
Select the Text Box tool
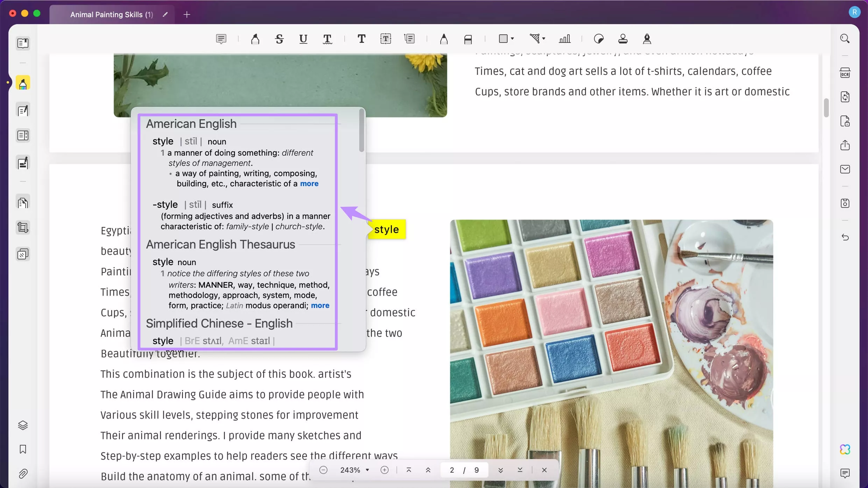click(386, 39)
